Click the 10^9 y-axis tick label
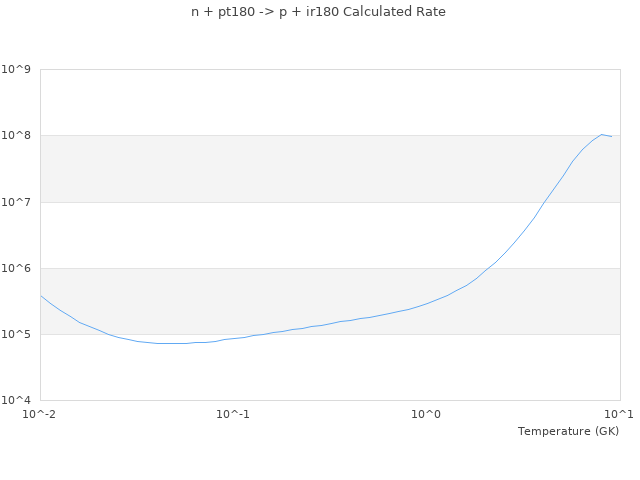This screenshot has width=640, height=480. click(x=17, y=69)
